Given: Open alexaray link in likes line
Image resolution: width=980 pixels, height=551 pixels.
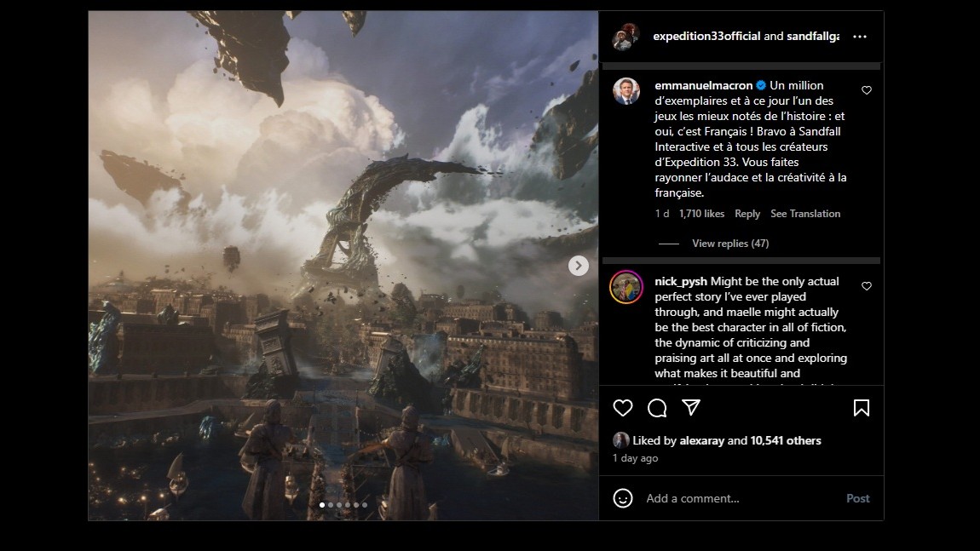Looking at the screenshot, I should (702, 440).
